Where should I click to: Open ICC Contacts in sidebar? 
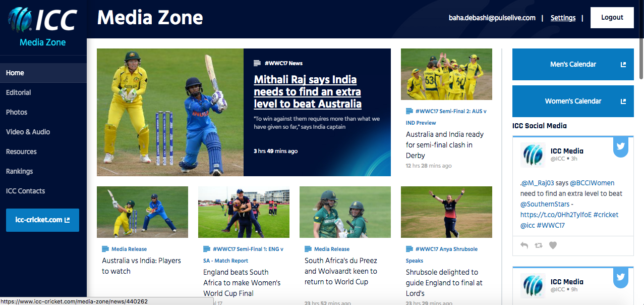43,191
